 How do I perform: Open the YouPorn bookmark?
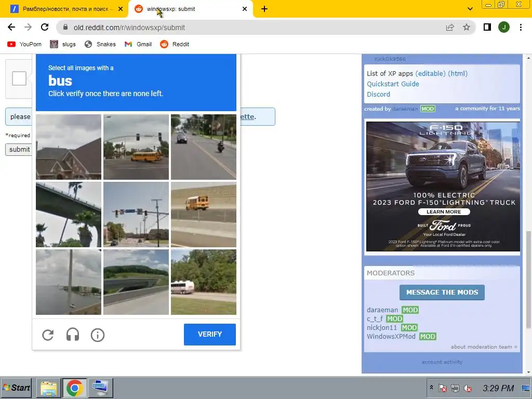click(x=24, y=44)
